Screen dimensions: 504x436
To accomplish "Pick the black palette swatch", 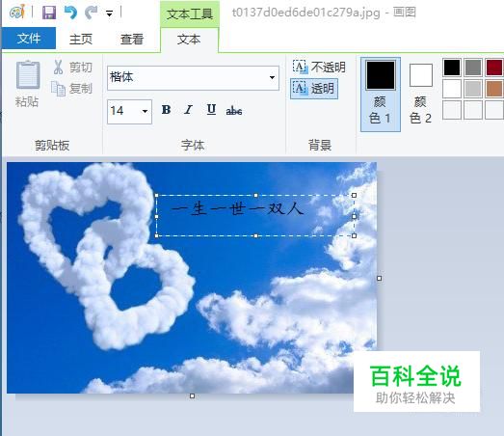I will pos(452,68).
